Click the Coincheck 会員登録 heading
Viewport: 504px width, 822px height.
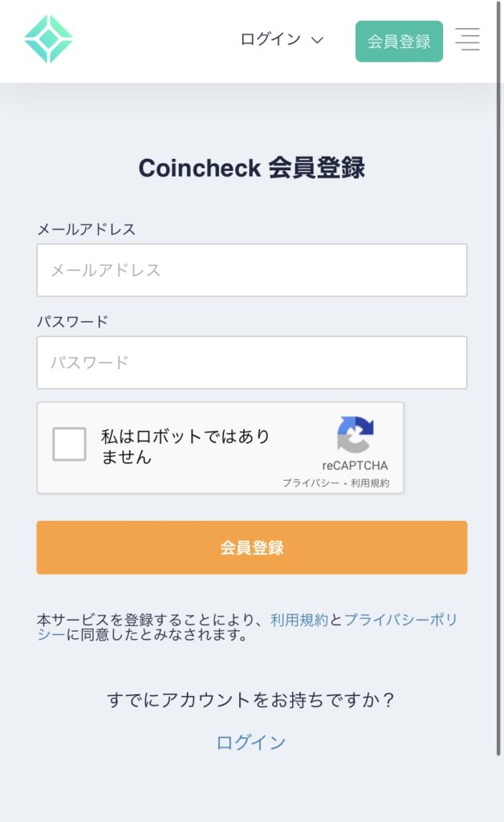(251, 169)
